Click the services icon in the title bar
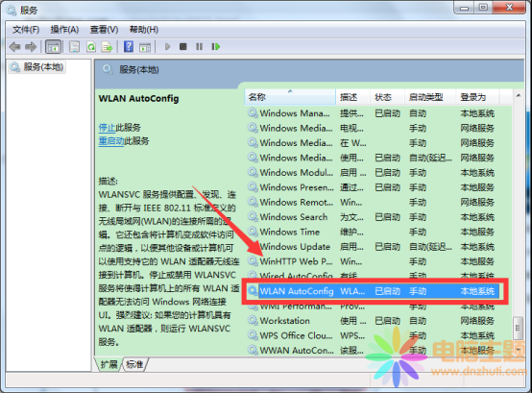Viewport: 532px width, 393px height. tap(12, 11)
